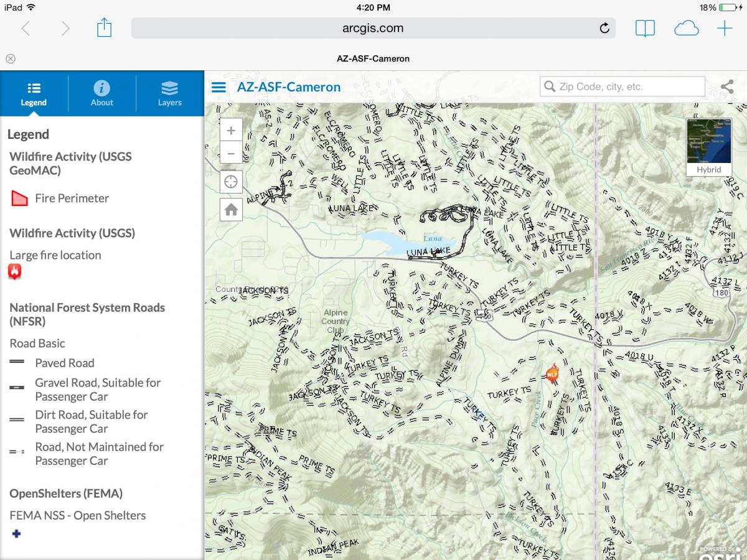Click the Gravel Road legend symbol
This screenshot has height=560, width=747.
pyautogui.click(x=17, y=387)
